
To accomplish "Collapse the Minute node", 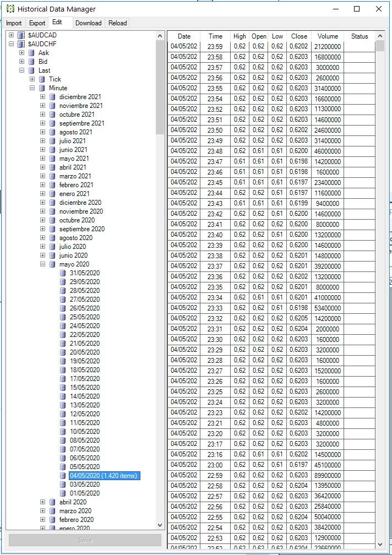I will pyautogui.click(x=32, y=88).
